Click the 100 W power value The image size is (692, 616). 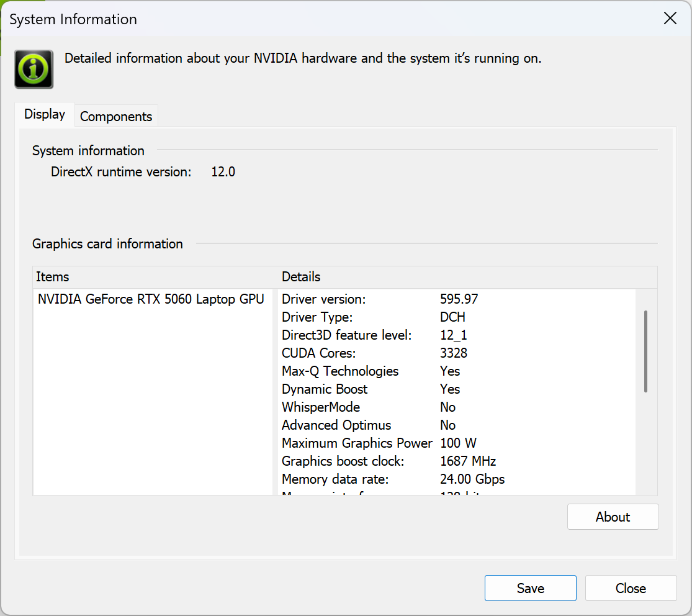(459, 443)
